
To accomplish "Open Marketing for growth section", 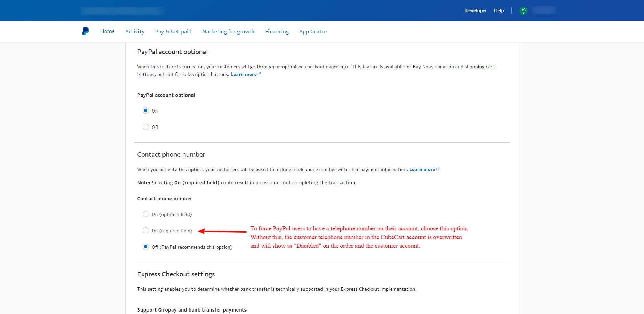I will coord(228,31).
